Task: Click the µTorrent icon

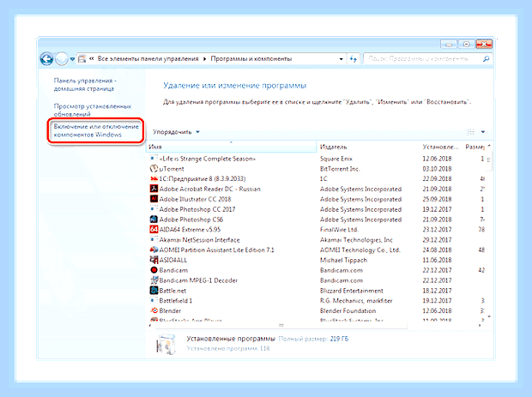Action: (154, 169)
